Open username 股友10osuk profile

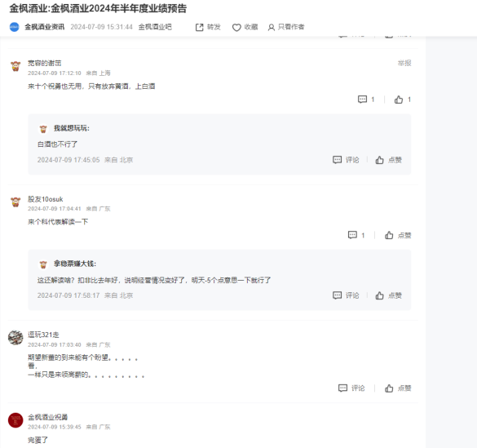pyautogui.click(x=46, y=199)
